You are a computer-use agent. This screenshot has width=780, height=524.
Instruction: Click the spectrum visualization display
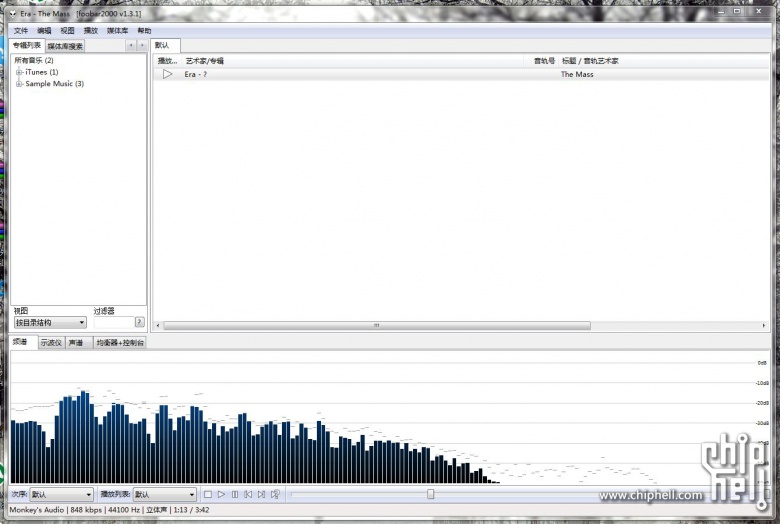point(390,417)
